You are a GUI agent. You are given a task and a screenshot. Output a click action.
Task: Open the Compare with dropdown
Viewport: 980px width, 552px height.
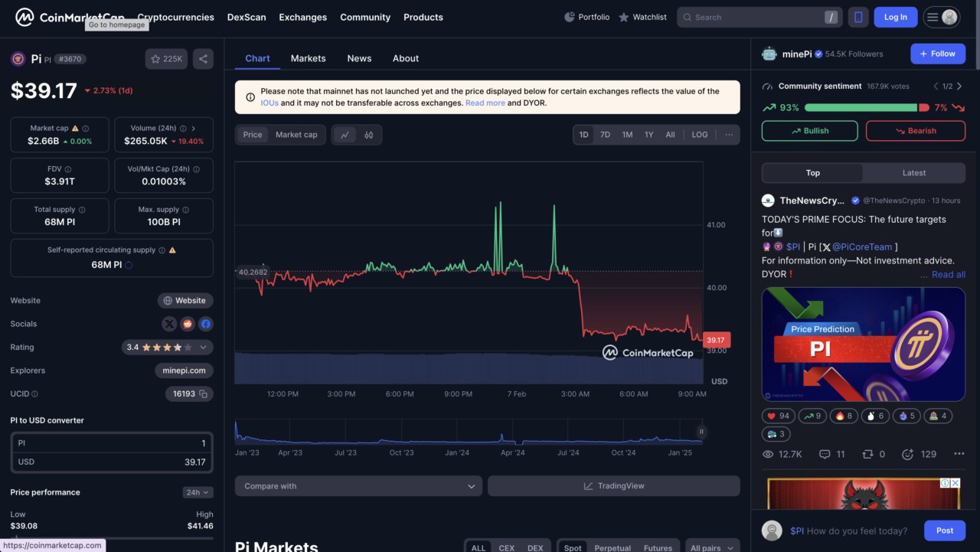[358, 485]
